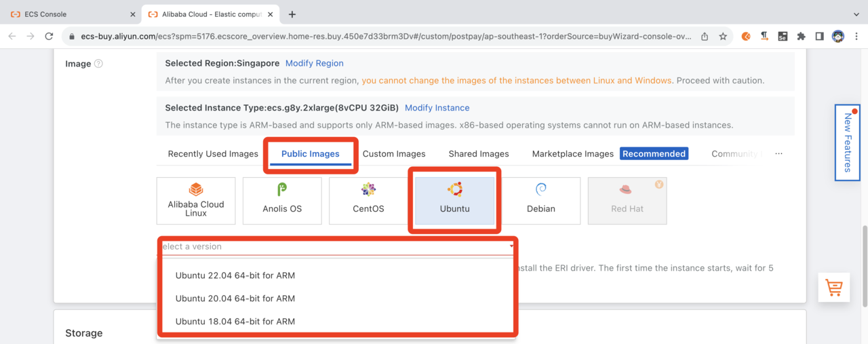Open the Marketplace Images tab
This screenshot has height=344, width=868.
click(572, 154)
